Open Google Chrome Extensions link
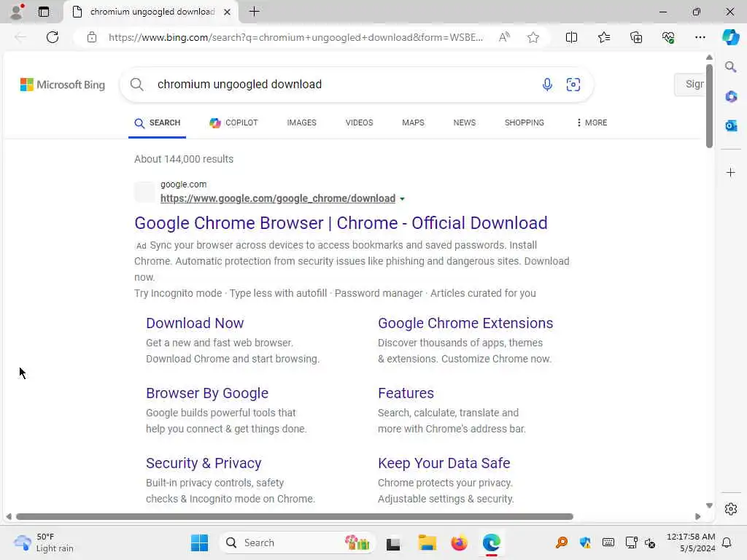 (x=465, y=323)
